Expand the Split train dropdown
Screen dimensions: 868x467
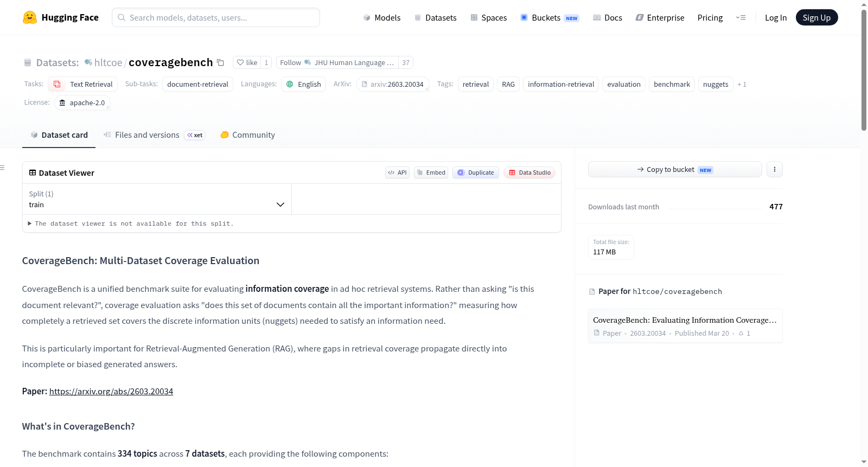(157, 199)
